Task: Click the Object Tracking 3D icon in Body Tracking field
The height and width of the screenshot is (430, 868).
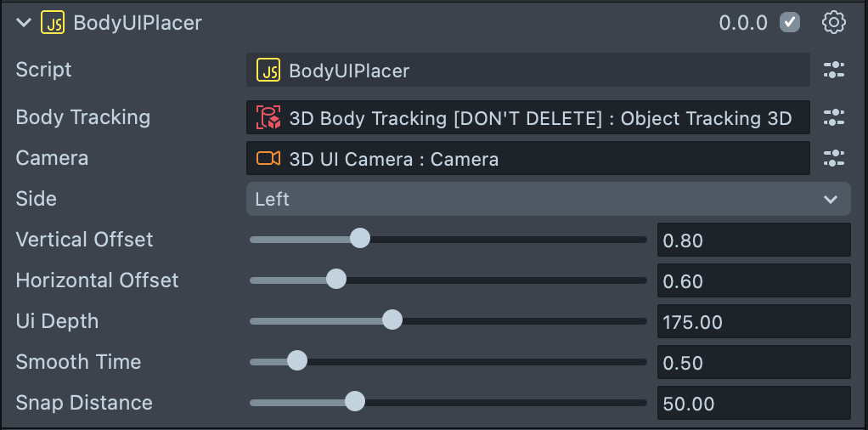Action: coord(269,117)
